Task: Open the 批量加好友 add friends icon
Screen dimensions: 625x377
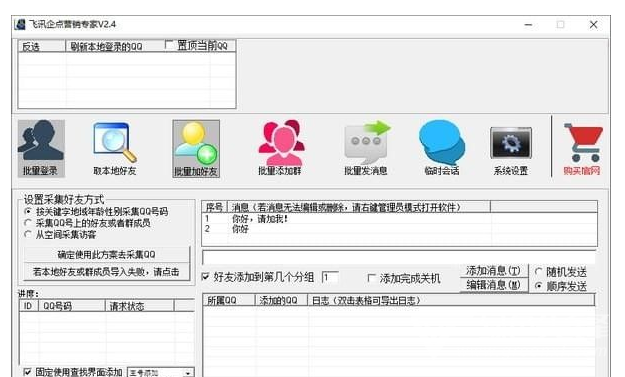Action: tap(196, 149)
